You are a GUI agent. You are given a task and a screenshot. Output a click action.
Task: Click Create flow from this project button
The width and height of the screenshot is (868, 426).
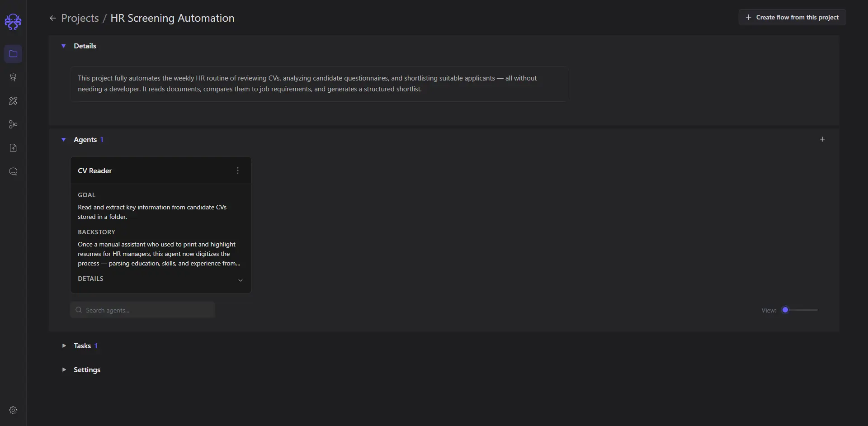792,17
